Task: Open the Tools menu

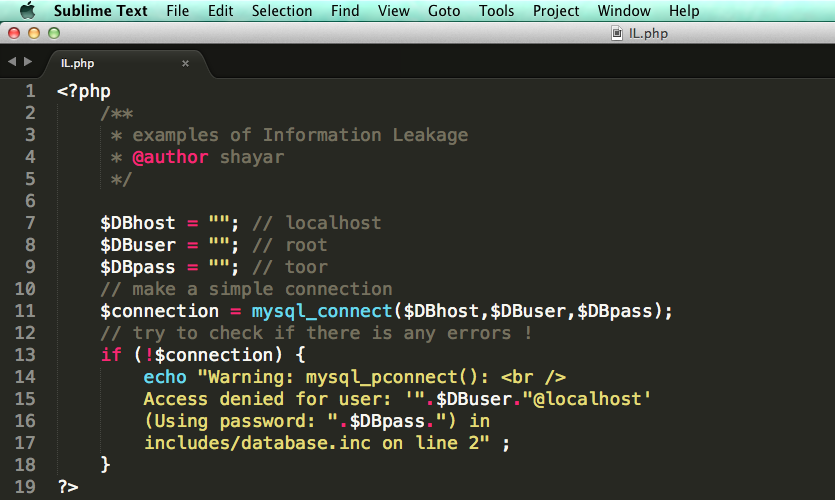Action: (496, 11)
